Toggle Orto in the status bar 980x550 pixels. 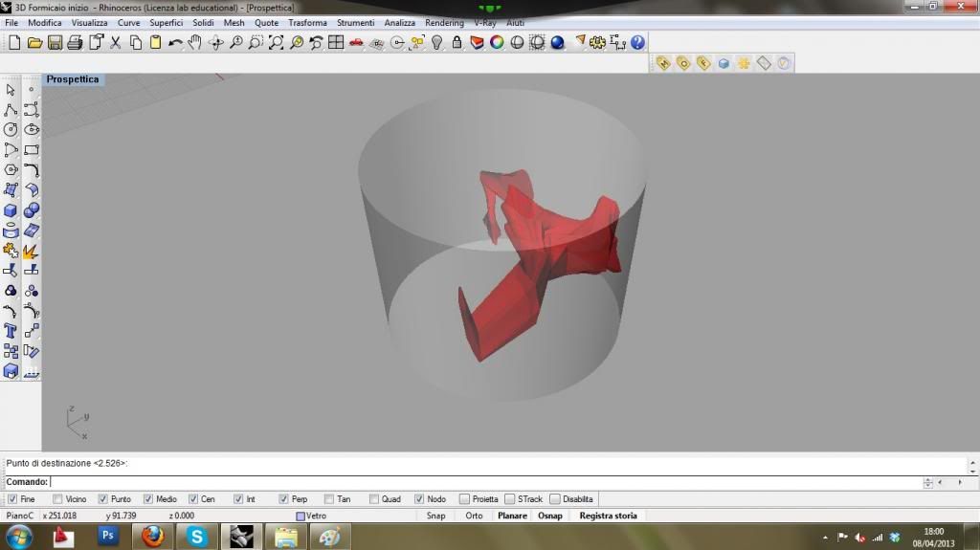(x=474, y=516)
